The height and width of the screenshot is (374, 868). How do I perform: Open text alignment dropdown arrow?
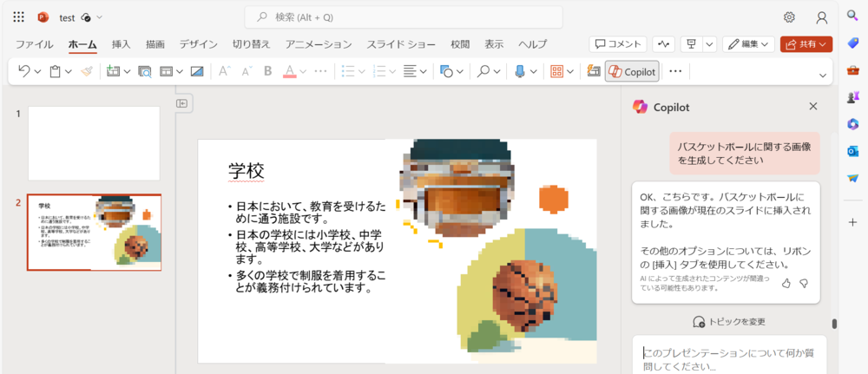click(424, 71)
